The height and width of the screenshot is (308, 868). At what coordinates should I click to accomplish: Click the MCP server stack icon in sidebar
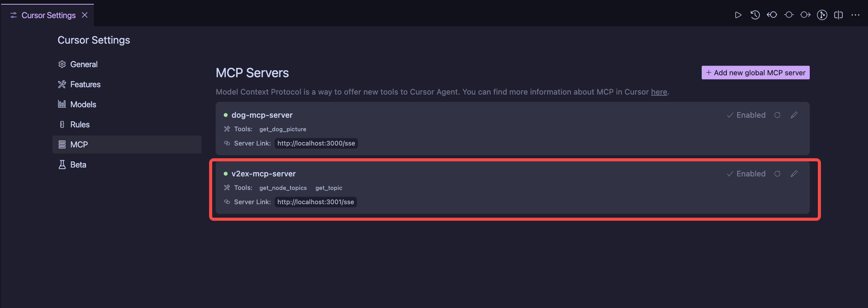coord(62,145)
